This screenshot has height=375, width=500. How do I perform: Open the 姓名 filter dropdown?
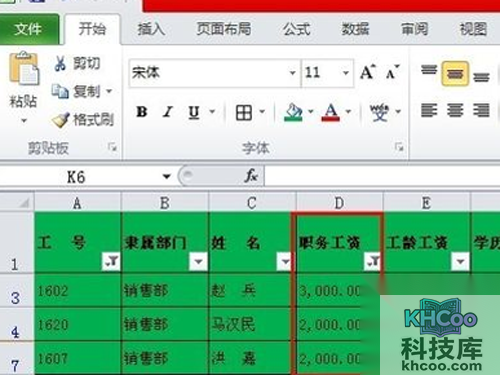pyautogui.click(x=285, y=261)
